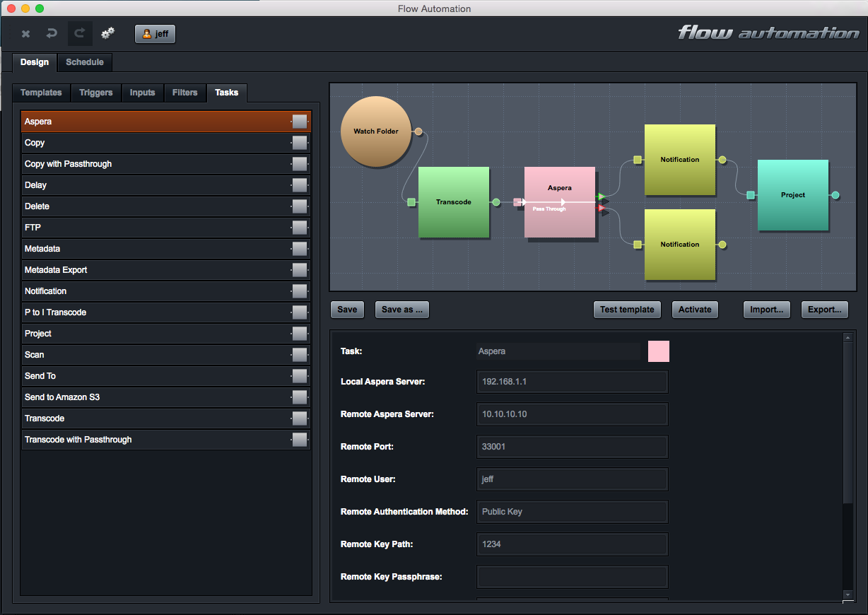This screenshot has height=615, width=868.
Task: Select the Transcode node in canvas
Action: pos(454,201)
